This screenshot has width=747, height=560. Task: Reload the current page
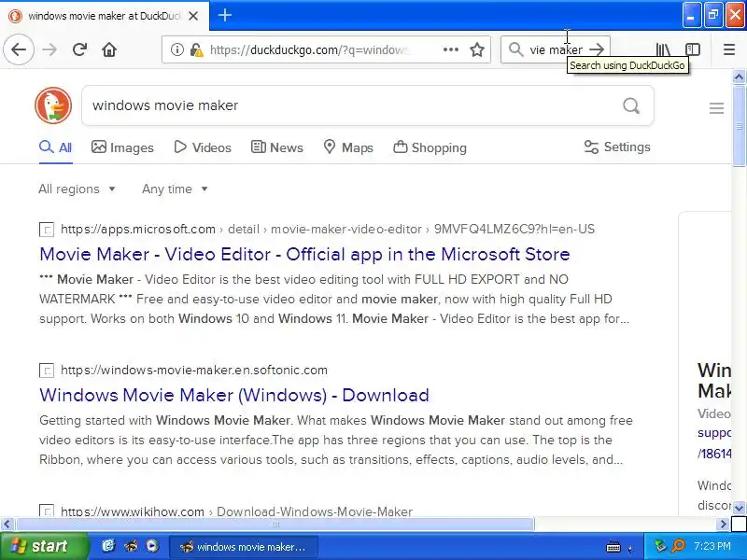[79, 49]
